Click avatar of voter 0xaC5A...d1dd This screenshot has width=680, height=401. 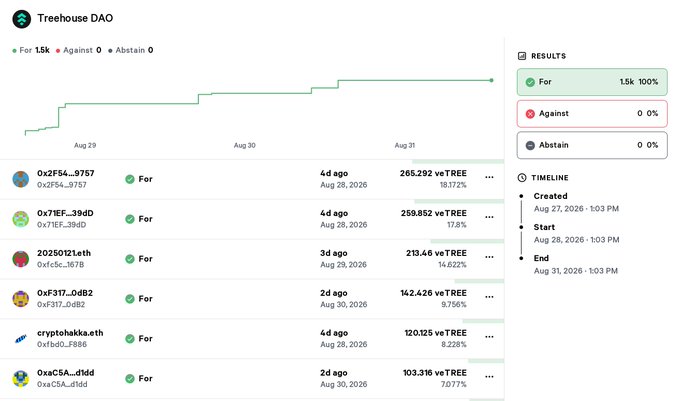click(21, 378)
